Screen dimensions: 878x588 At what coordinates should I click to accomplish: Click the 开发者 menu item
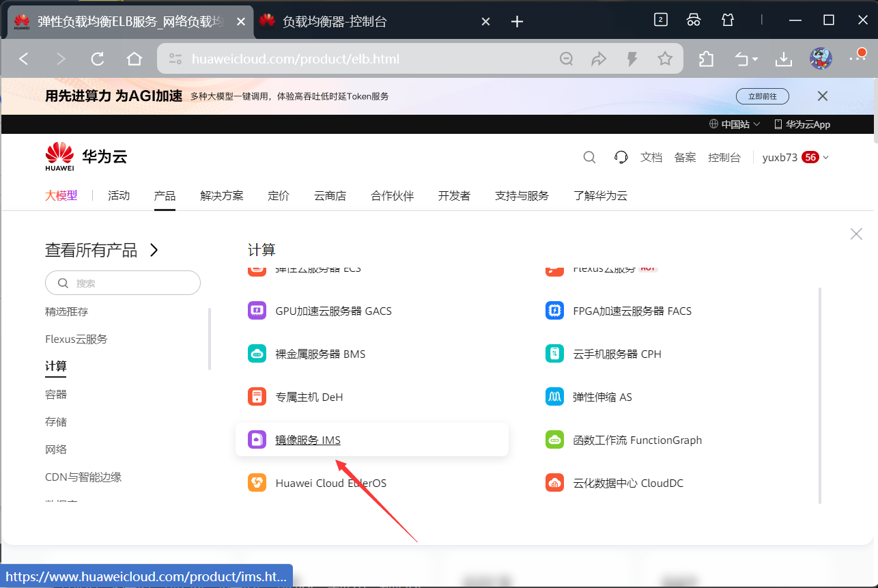(x=454, y=195)
